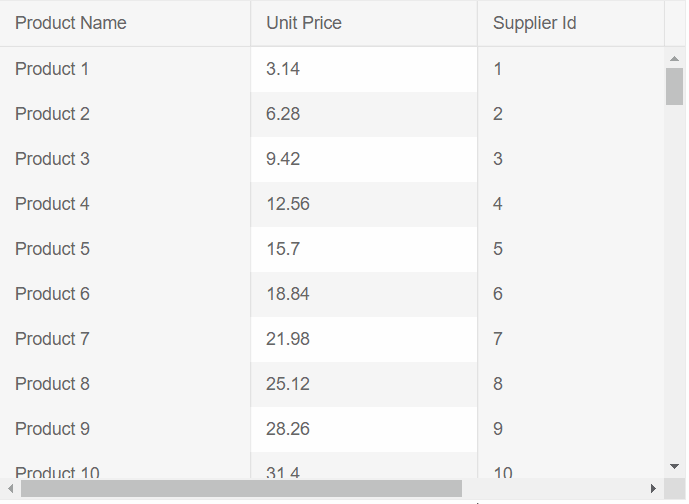Viewport: 689px width, 504px height.
Task: Click the 21.98 unit price cell
Action: 288,339
